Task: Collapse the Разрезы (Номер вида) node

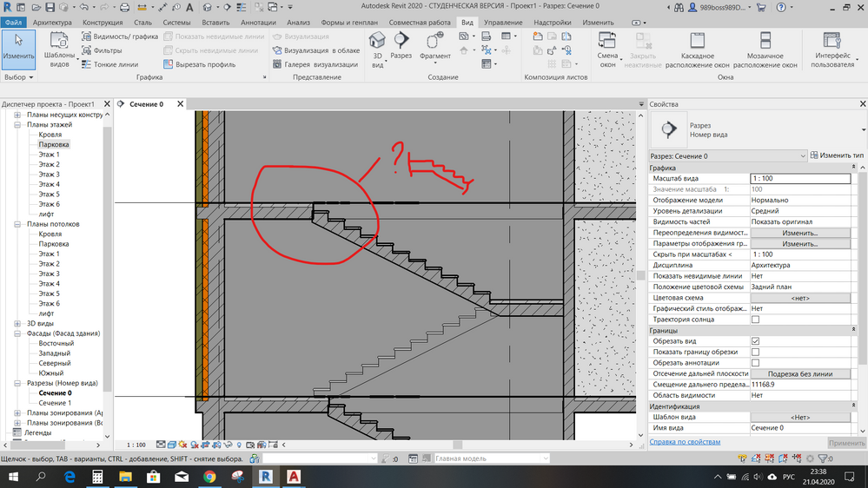Action: [x=17, y=383]
